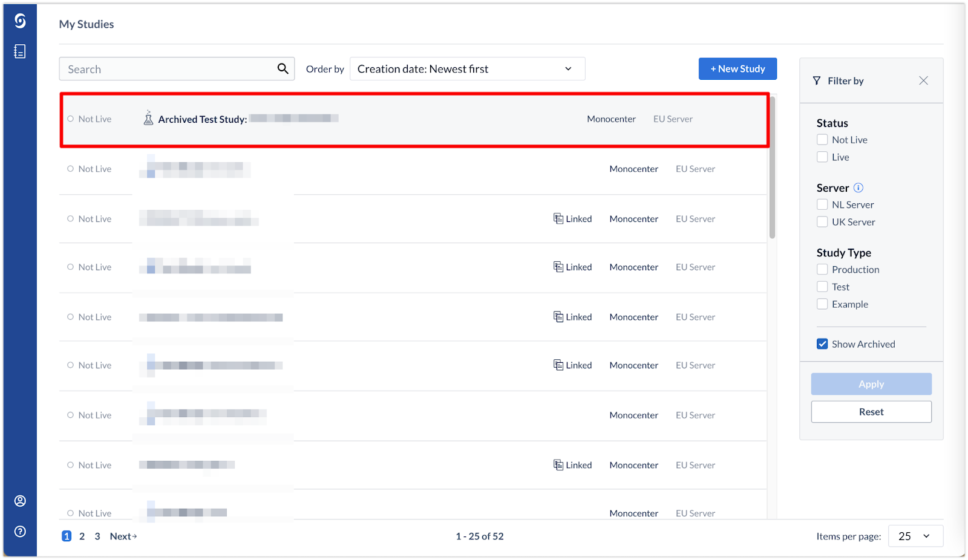Click the Next page link

(123, 536)
